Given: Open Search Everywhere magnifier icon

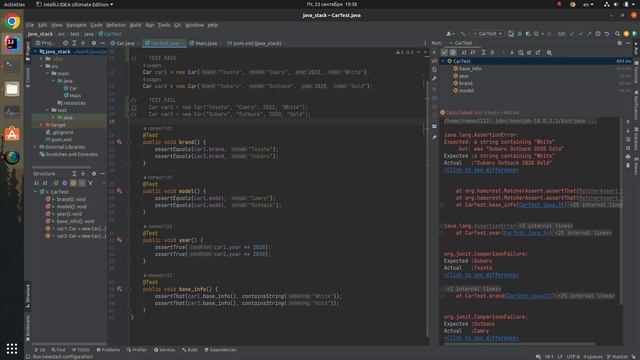Looking at the screenshot, I should pos(617,34).
